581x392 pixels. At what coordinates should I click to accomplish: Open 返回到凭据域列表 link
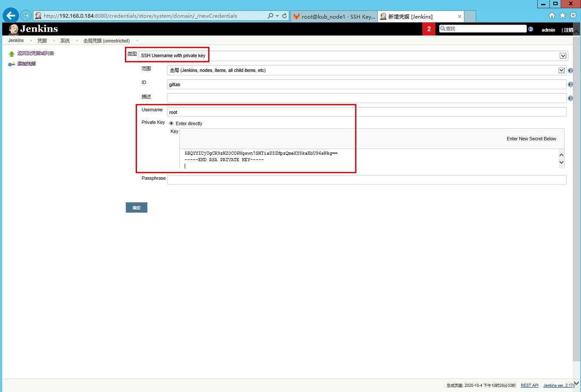pos(36,53)
